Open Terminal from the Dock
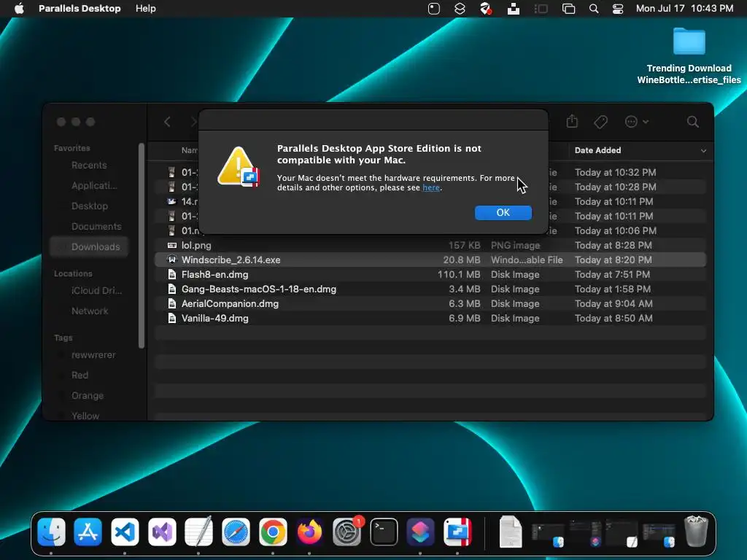 384,532
